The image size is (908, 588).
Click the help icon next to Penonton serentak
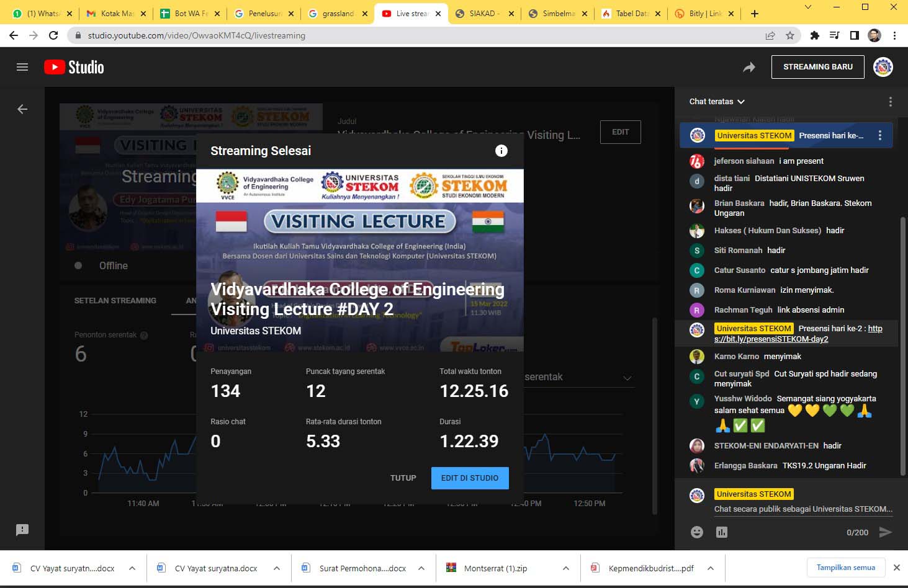click(x=144, y=335)
